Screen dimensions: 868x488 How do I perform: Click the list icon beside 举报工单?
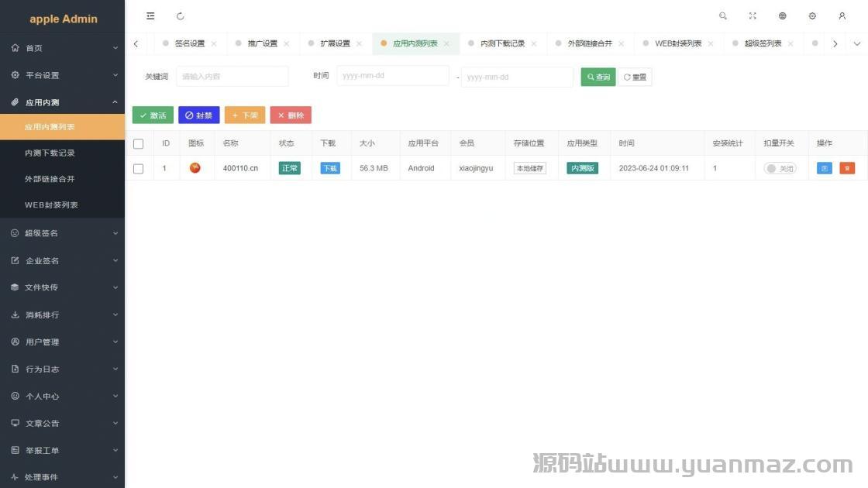click(15, 450)
